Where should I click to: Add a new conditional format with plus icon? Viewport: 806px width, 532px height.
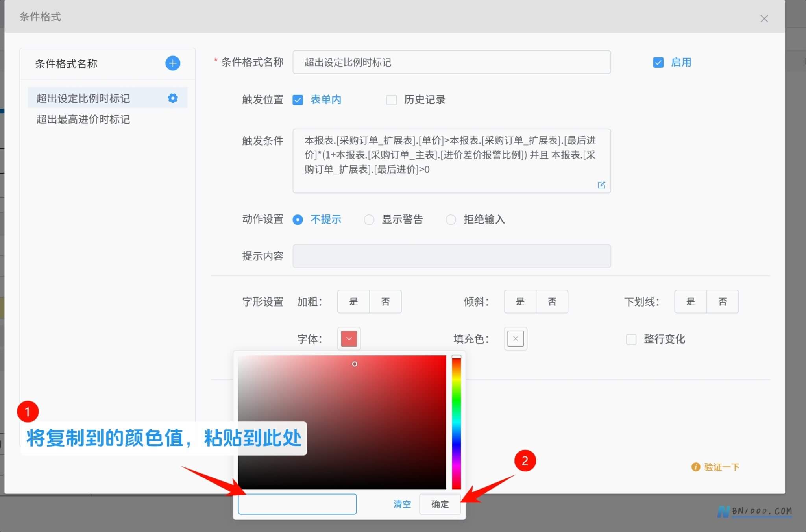pyautogui.click(x=172, y=63)
